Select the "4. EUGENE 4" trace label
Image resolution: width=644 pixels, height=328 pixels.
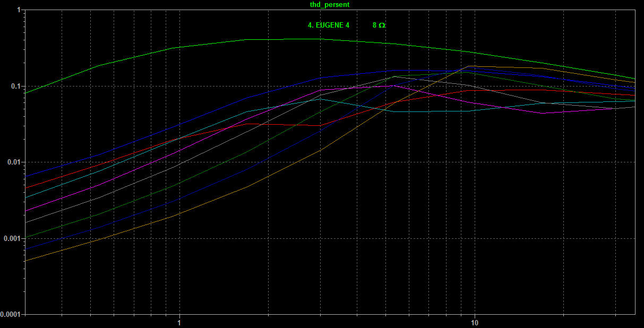coord(329,25)
